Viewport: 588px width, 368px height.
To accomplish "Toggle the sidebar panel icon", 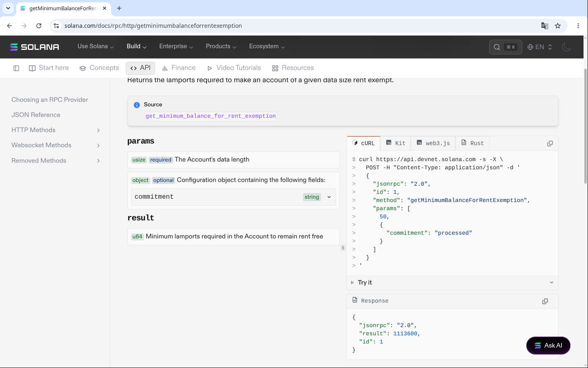I will [16, 68].
